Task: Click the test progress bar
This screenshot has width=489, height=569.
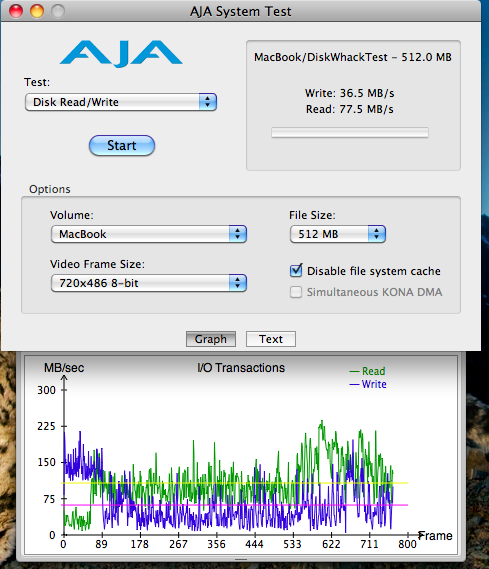Action: (350, 133)
